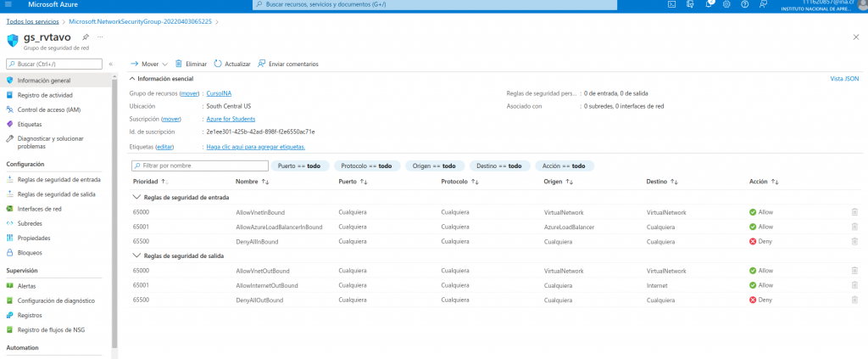Screen dimensions: 868x359
Task: Focus the top search resources bar
Action: tap(435, 4)
